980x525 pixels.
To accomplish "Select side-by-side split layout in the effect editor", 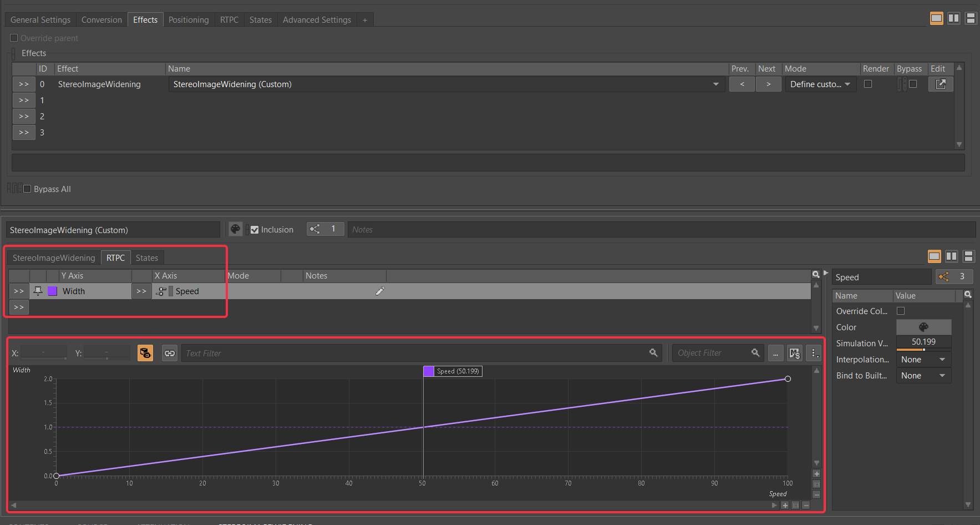I will (x=952, y=256).
